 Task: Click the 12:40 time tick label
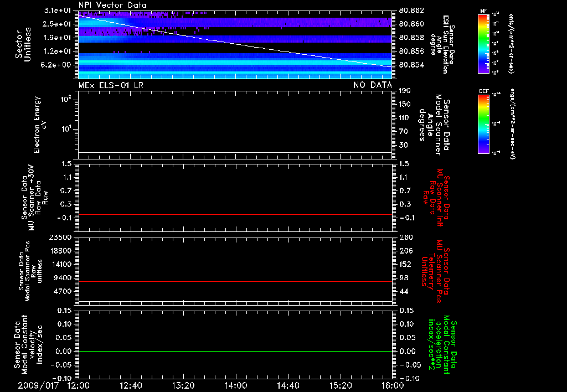tap(131, 385)
